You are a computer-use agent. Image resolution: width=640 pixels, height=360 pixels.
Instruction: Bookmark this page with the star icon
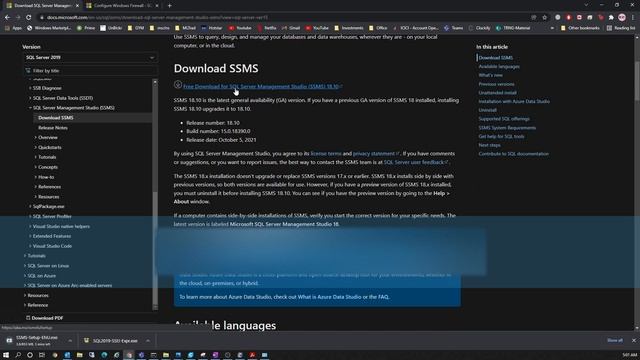pos(544,18)
